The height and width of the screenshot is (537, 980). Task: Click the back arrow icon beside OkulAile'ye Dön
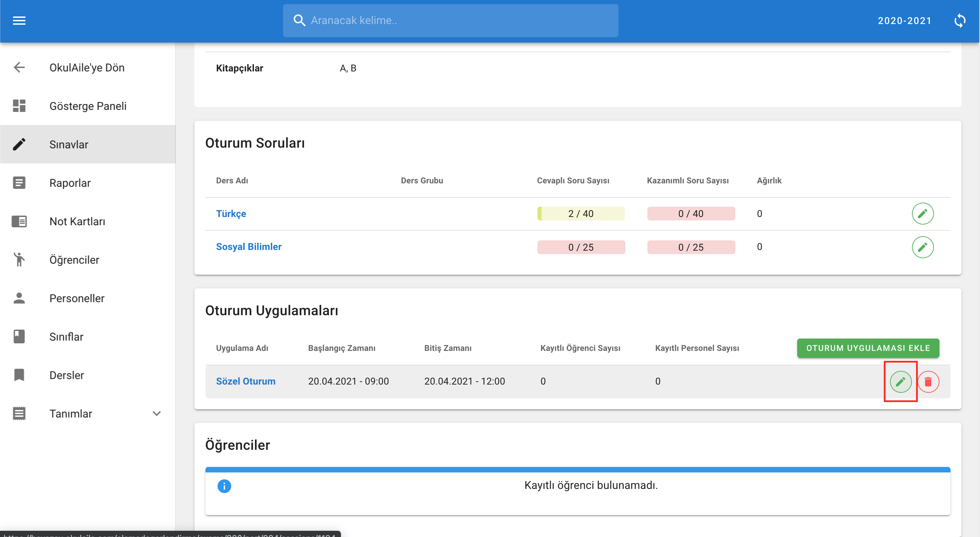tap(19, 67)
